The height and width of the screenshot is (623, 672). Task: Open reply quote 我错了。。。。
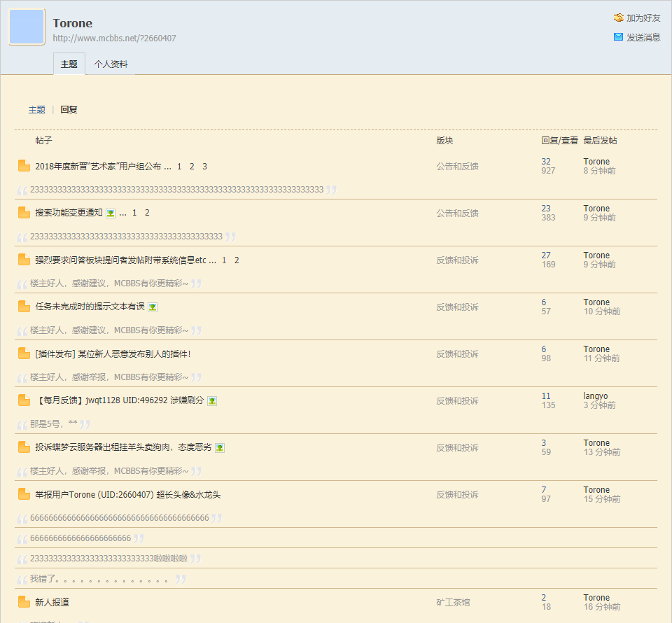click(99, 580)
